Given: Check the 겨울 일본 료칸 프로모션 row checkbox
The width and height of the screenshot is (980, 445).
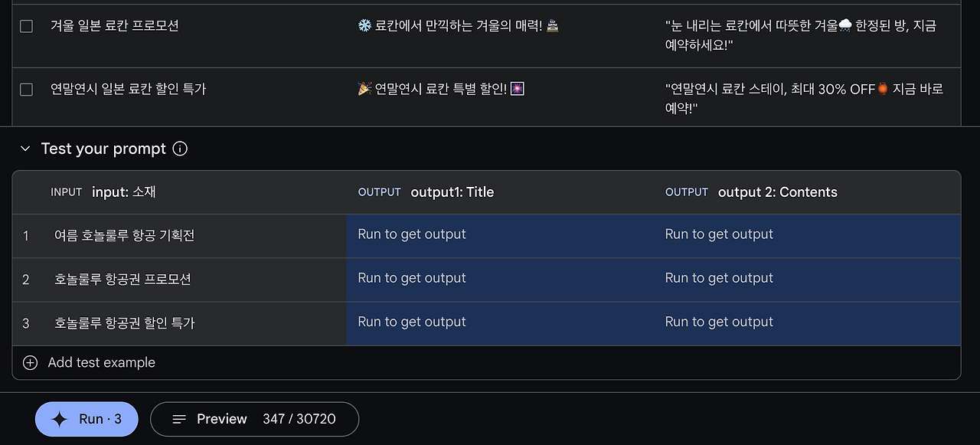Looking at the screenshot, I should click(27, 26).
